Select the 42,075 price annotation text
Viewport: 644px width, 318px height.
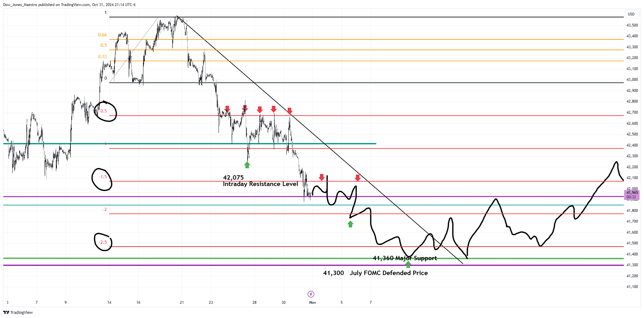point(233,177)
